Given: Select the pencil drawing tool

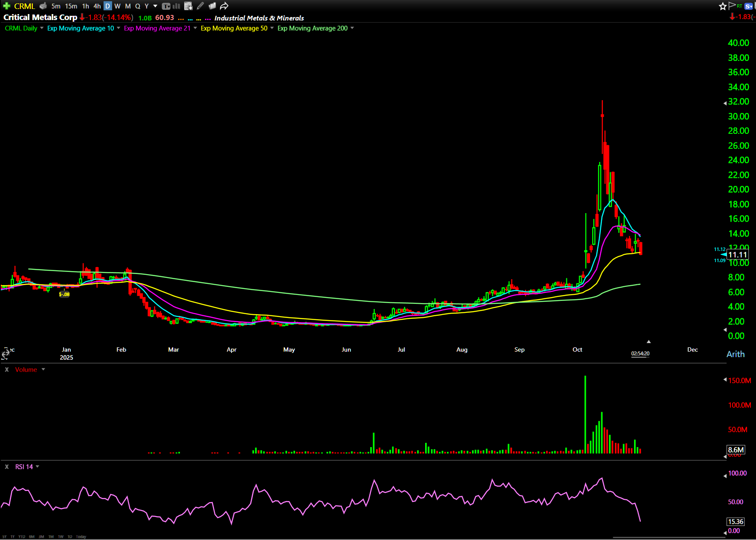Looking at the screenshot, I should click(x=200, y=6).
